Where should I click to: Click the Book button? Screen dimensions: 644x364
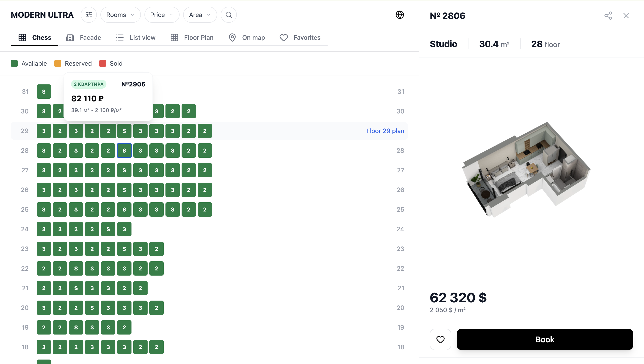tap(545, 339)
